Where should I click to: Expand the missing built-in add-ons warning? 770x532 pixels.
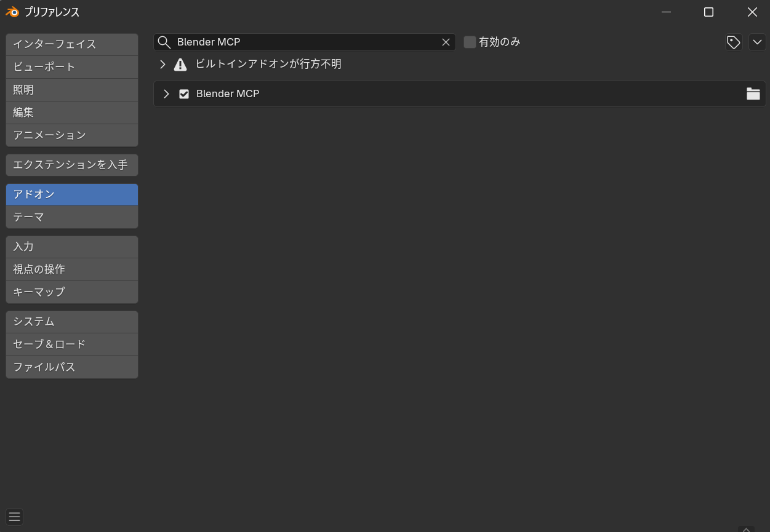coord(162,64)
